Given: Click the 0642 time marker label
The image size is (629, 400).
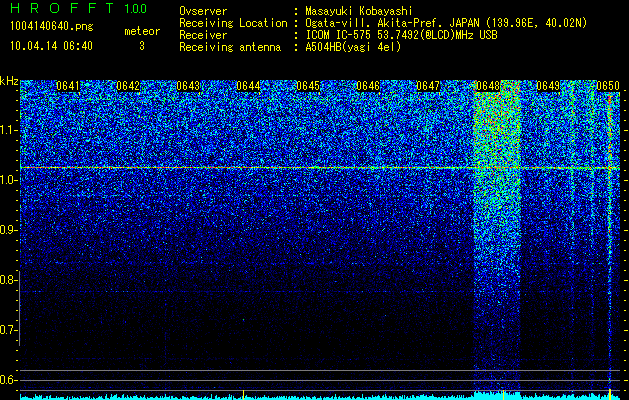Looking at the screenshot, I should click(128, 86).
